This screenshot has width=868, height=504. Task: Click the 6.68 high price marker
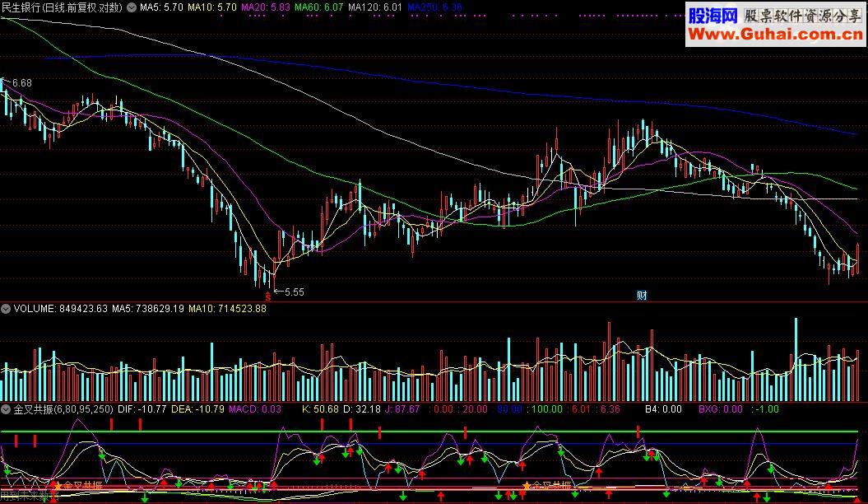[x=21, y=83]
